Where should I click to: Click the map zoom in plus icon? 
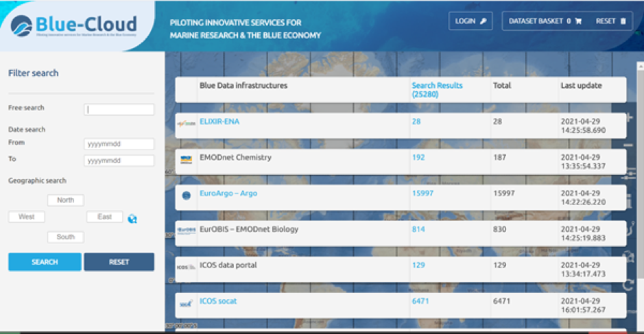(x=629, y=117)
